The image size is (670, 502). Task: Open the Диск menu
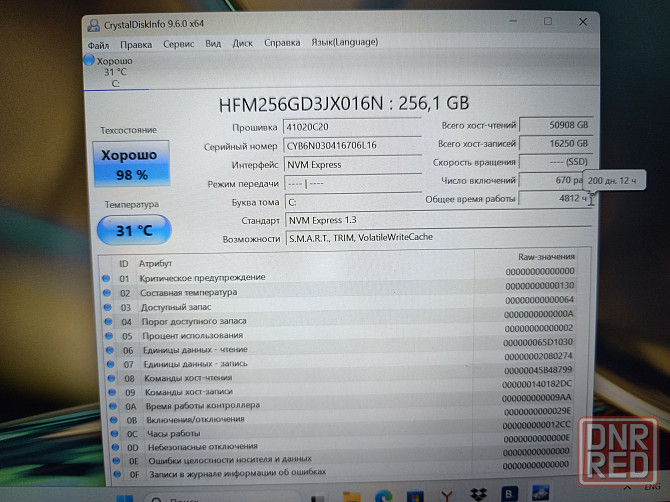[243, 43]
